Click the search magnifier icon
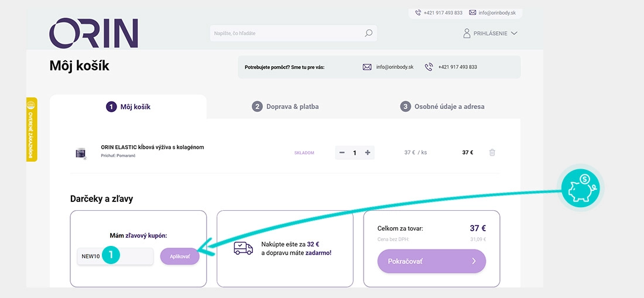This screenshot has height=298, width=644. pyautogui.click(x=368, y=33)
